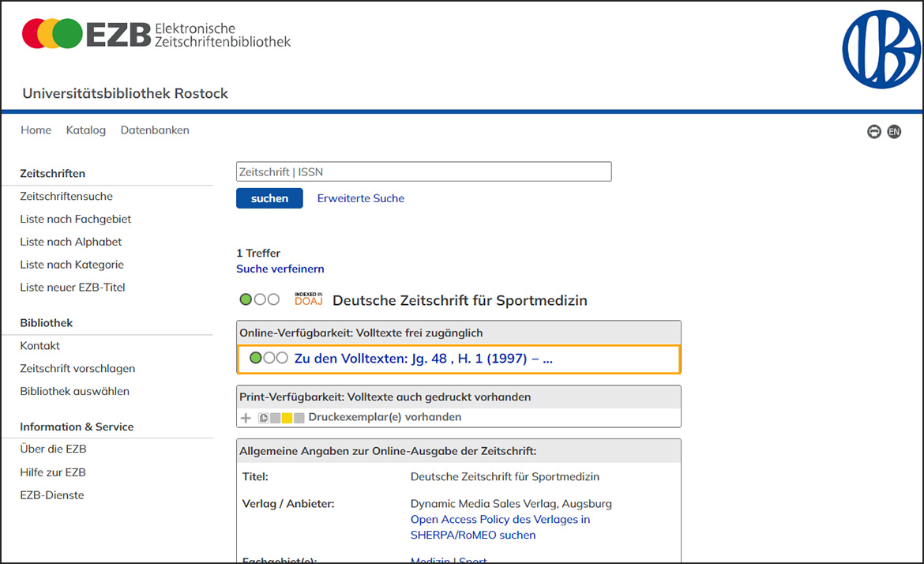Toggle the contrast mode icon
Viewport: 924px width, 564px height.
pyautogui.click(x=874, y=131)
